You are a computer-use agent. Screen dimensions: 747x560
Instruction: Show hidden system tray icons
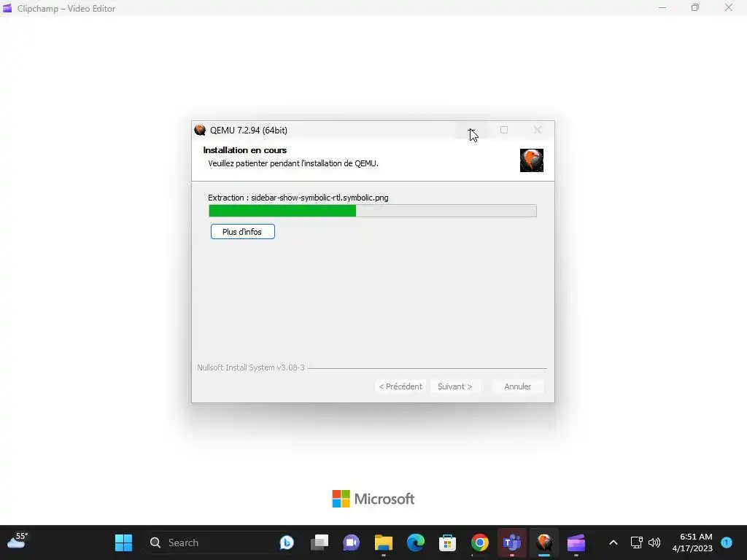pos(613,542)
